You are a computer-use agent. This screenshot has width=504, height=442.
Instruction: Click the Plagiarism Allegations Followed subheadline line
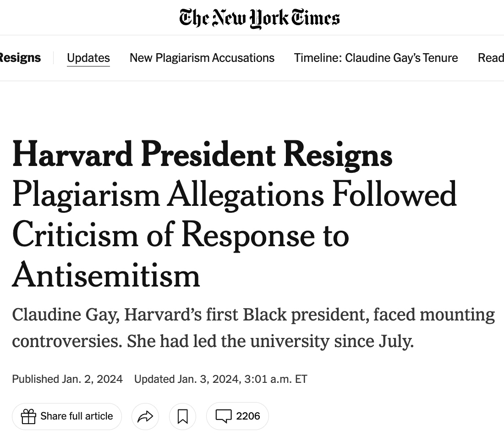pyautogui.click(x=234, y=194)
